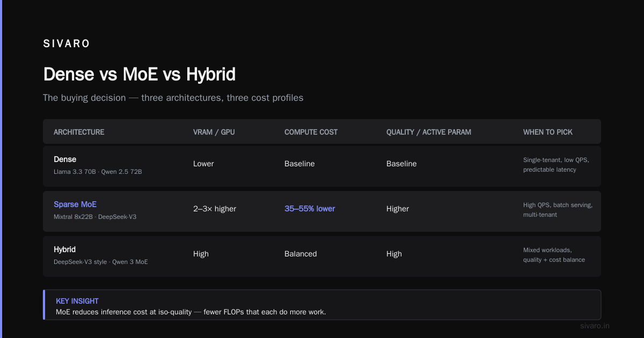Click the SIVARO logo text
Image resolution: width=644 pixels, height=338 pixels.
pos(67,44)
